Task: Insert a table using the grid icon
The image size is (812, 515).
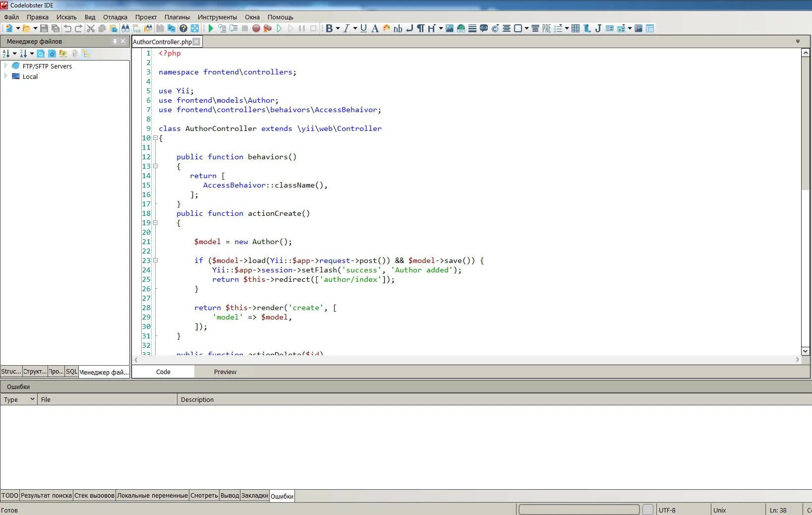Action: pyautogui.click(x=576, y=28)
